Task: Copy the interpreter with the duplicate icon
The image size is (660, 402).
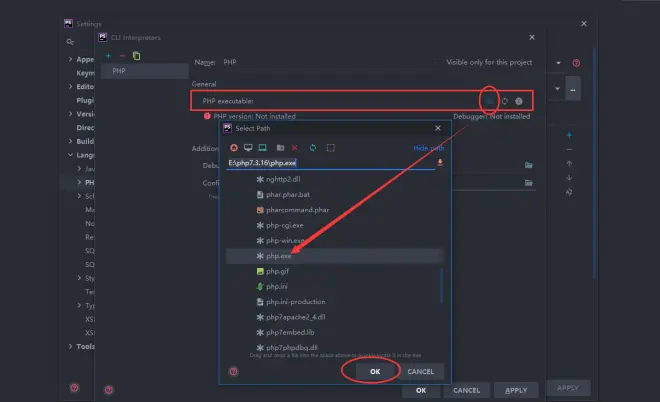Action: pyautogui.click(x=137, y=55)
